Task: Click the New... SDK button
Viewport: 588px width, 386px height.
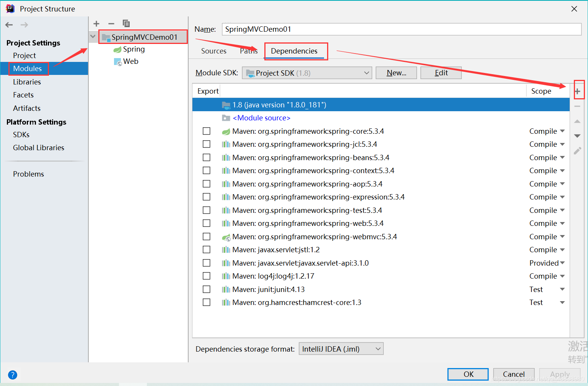Action: (x=396, y=73)
